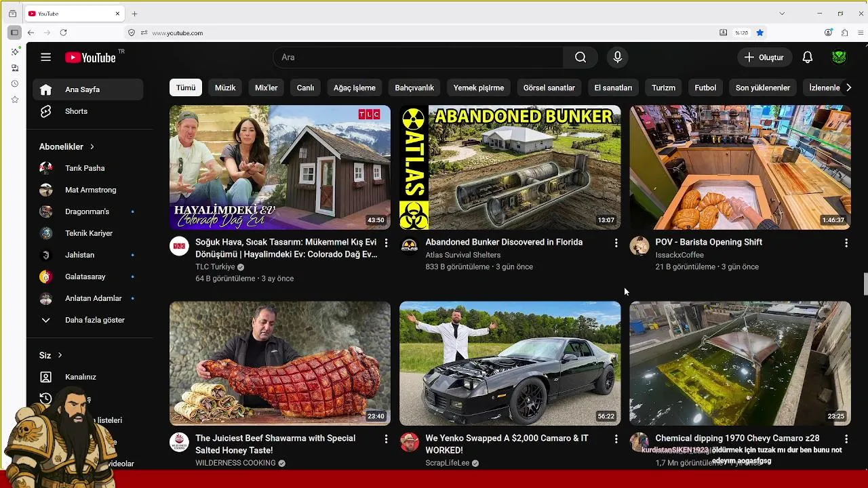Open ScrapLifeLee channel avatar
Image resolution: width=868 pixels, height=488 pixels.
tap(409, 442)
